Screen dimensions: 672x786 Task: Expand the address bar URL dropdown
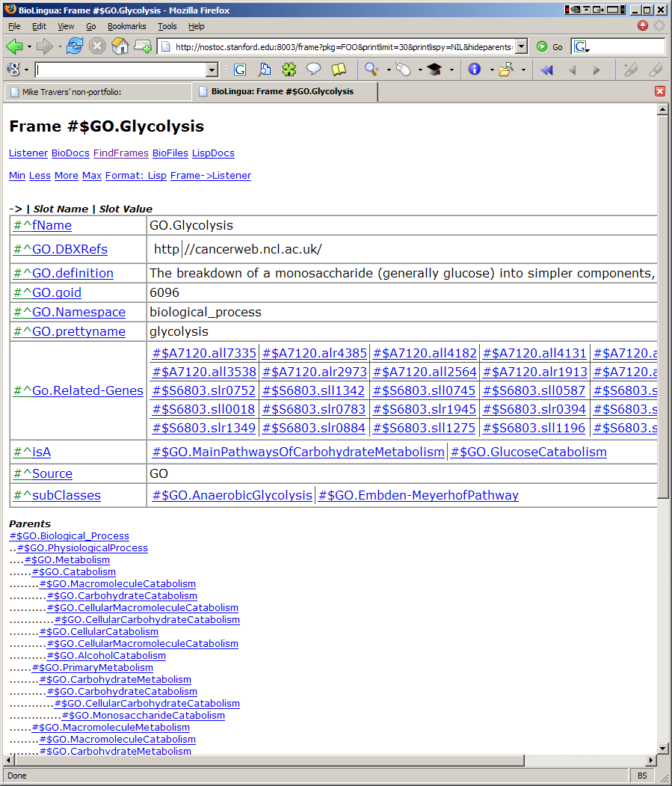tap(522, 46)
